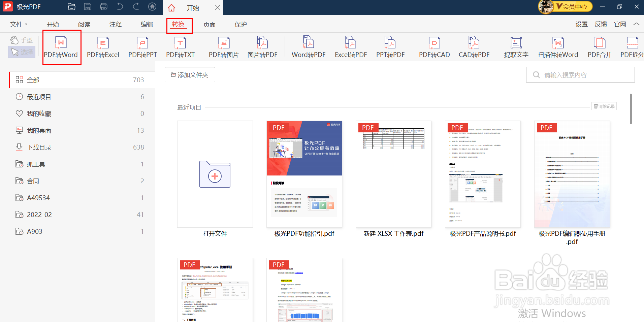
Task: Open the A903 folder
Action: click(x=82, y=231)
